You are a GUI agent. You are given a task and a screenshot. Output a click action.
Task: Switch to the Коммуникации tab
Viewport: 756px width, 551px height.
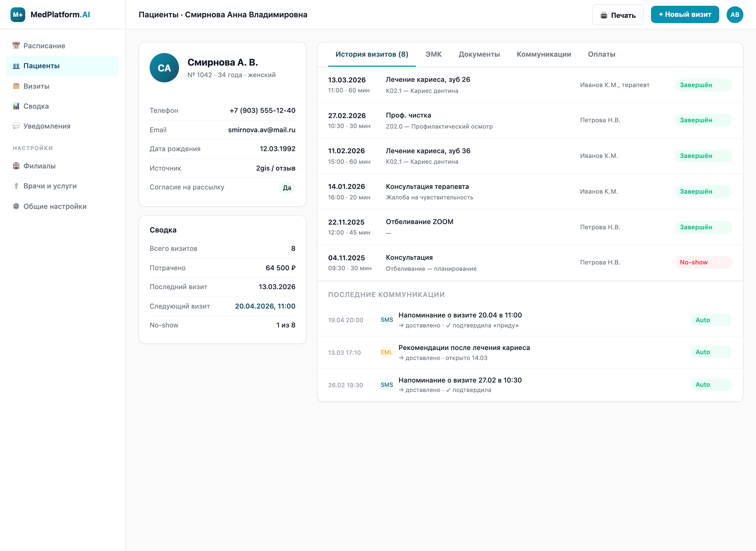(x=544, y=54)
